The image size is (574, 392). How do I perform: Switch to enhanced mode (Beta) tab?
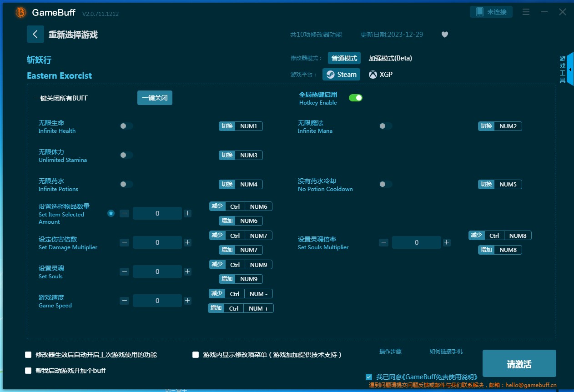tap(390, 58)
